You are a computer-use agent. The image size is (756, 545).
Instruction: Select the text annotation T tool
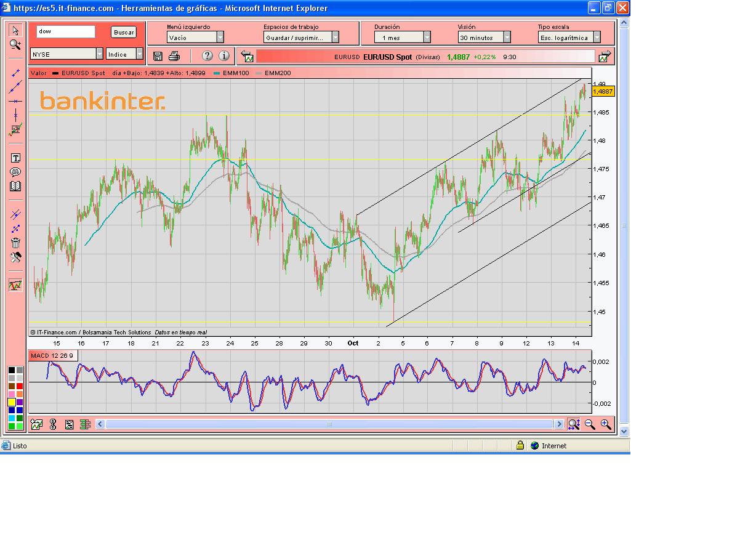[16, 158]
